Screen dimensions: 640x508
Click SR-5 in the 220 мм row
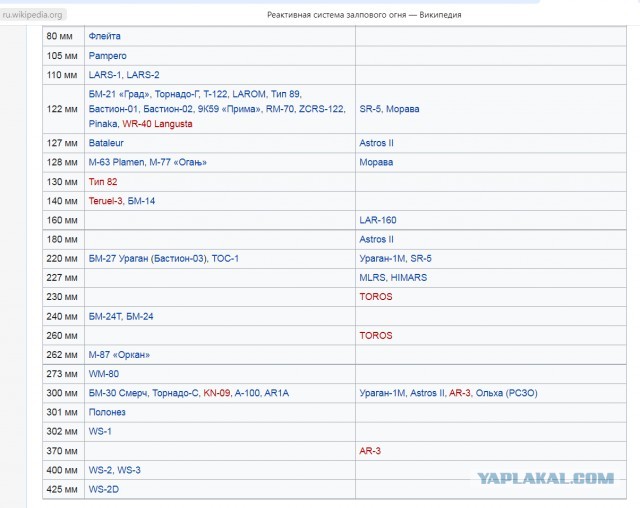click(x=421, y=258)
